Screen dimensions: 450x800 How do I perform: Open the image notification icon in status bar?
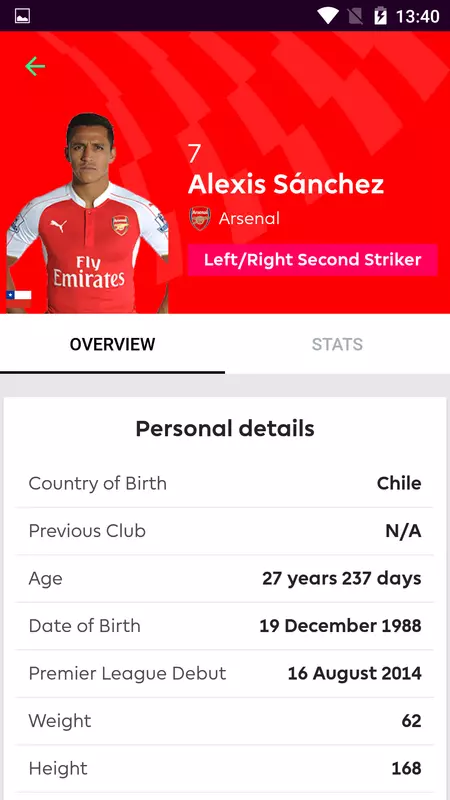(x=22, y=16)
